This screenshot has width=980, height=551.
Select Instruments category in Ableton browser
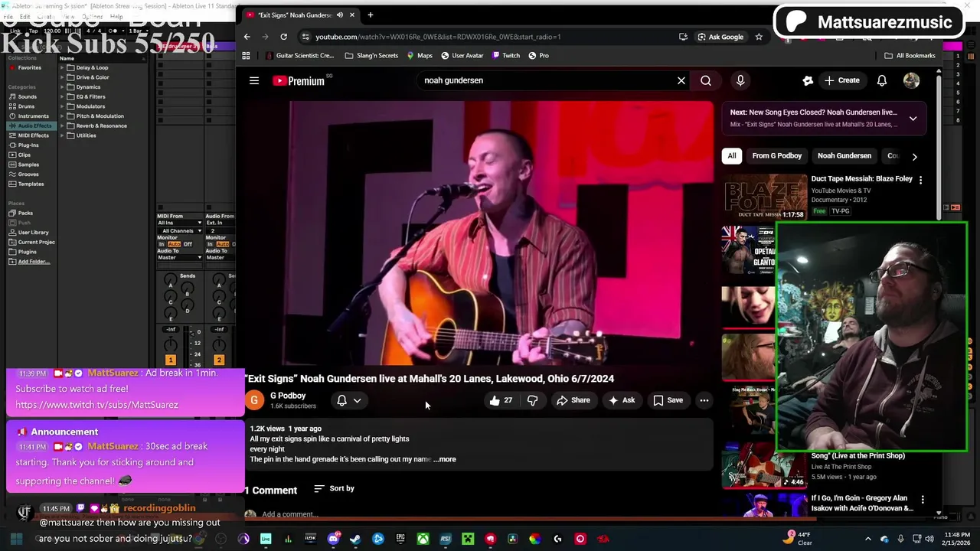point(33,116)
